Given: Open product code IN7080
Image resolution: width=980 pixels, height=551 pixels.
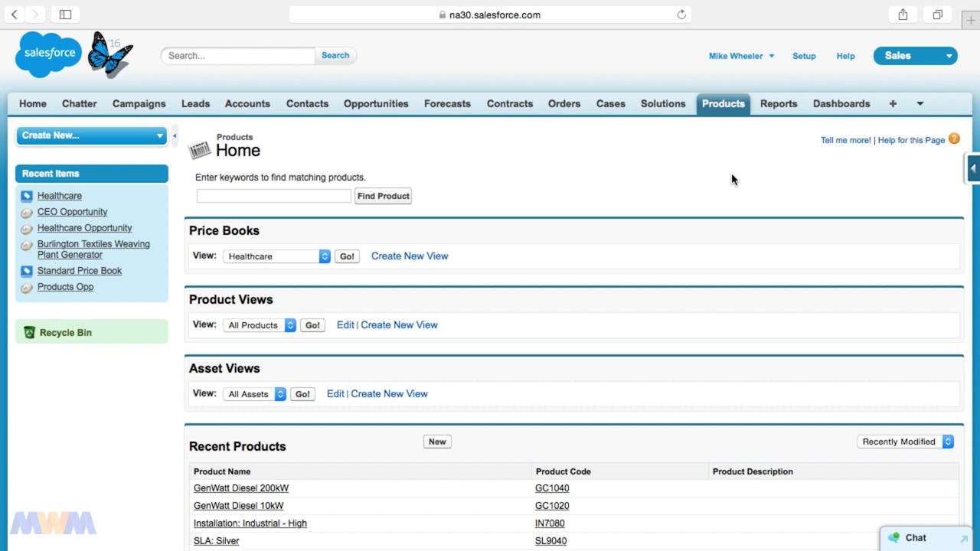Looking at the screenshot, I should coord(550,523).
